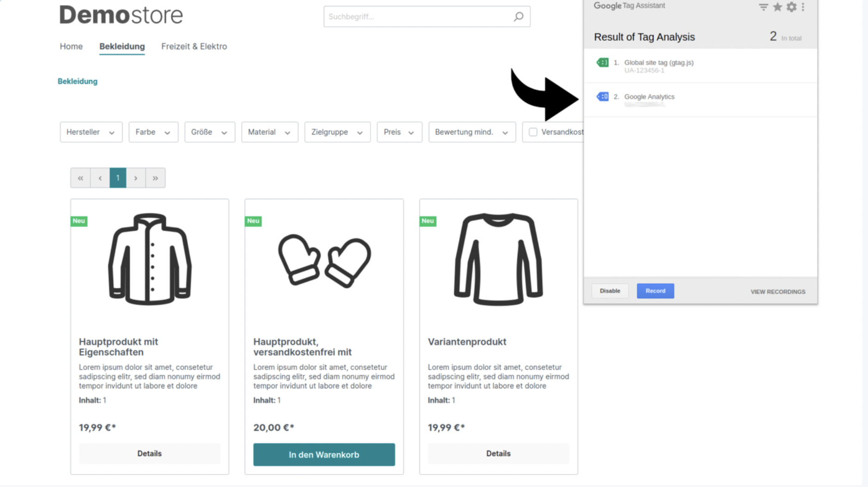Expand the Hersteller filter dropdown
The height and width of the screenshot is (487, 868).
click(x=91, y=132)
